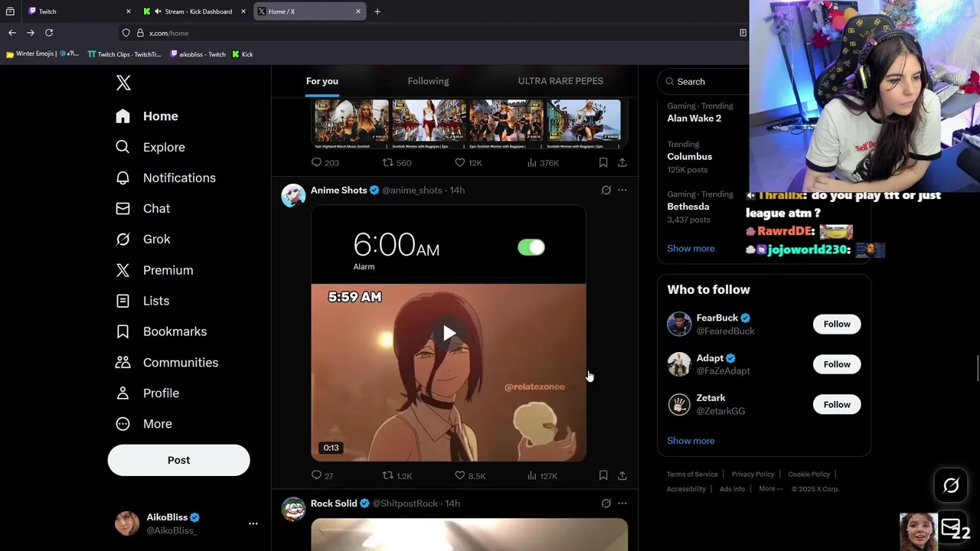Go back in browser history

pyautogui.click(x=11, y=33)
